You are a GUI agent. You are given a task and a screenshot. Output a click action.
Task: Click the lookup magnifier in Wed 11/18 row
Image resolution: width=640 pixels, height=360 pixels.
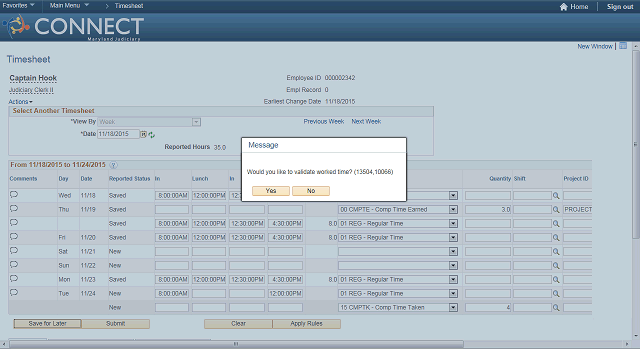point(556,196)
